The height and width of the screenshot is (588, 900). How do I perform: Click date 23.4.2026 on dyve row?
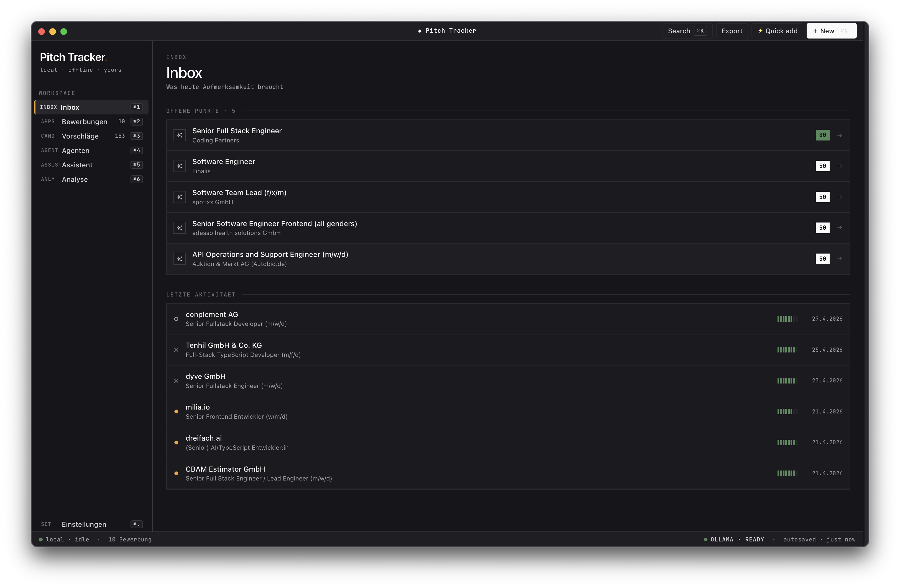pos(827,381)
